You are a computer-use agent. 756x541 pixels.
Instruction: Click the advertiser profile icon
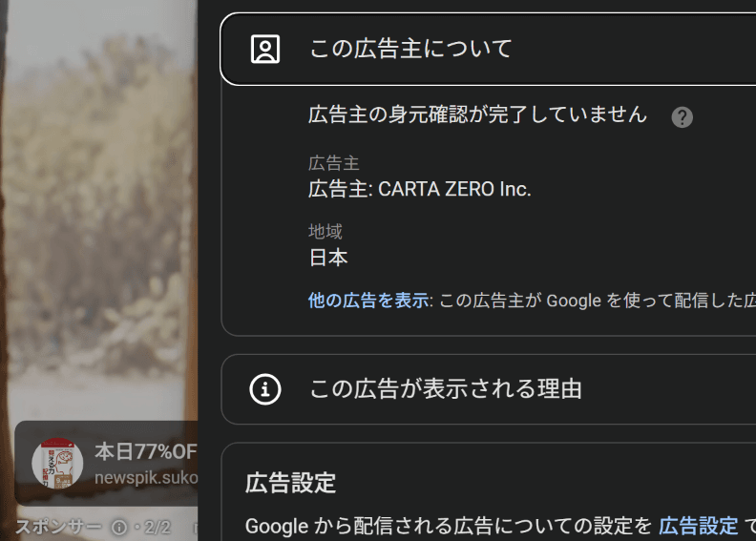pyautogui.click(x=265, y=49)
